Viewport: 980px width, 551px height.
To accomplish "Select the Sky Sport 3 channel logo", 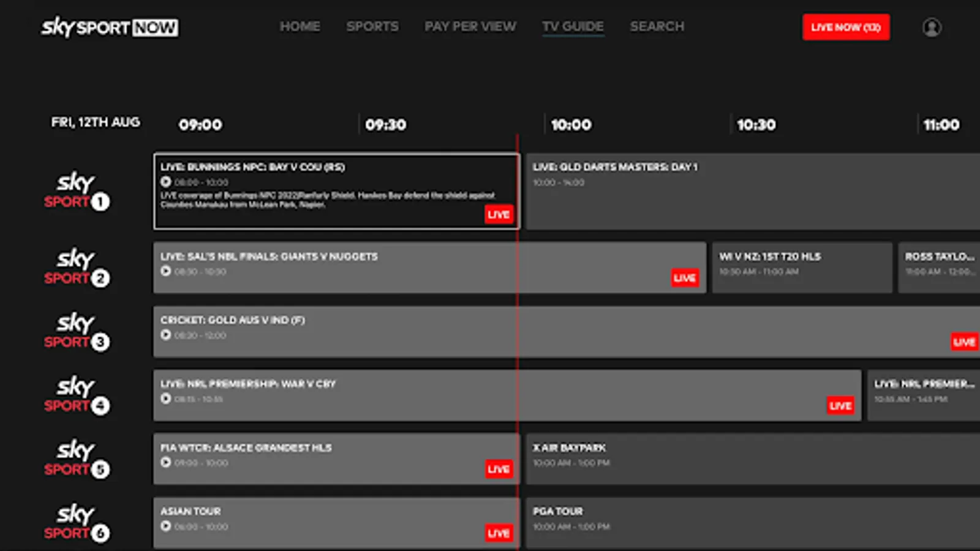I will [77, 331].
